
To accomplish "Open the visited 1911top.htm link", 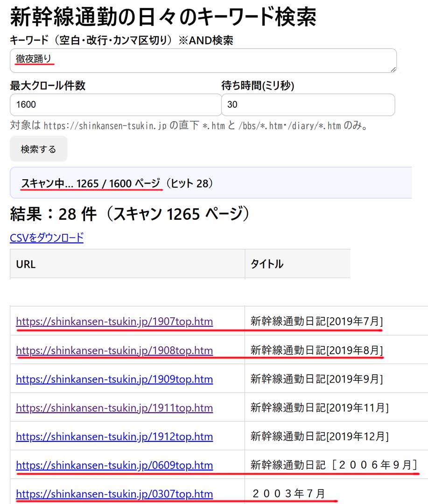I will (114, 408).
